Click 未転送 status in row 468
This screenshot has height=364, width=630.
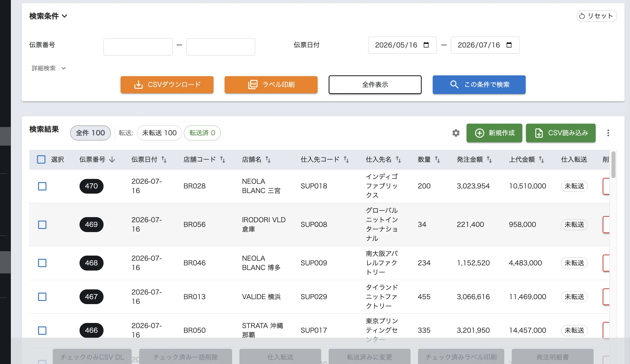574,263
